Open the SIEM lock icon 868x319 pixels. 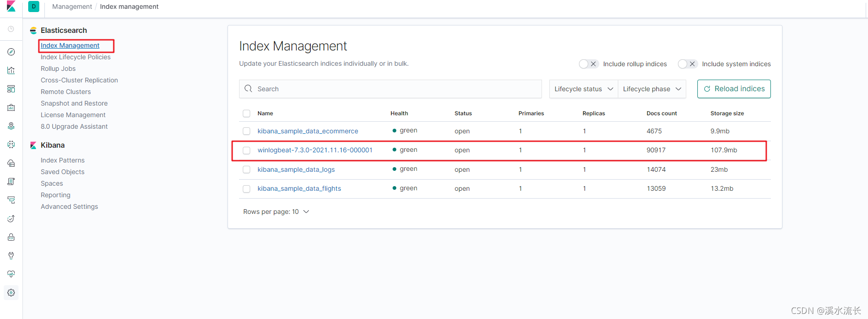11,237
